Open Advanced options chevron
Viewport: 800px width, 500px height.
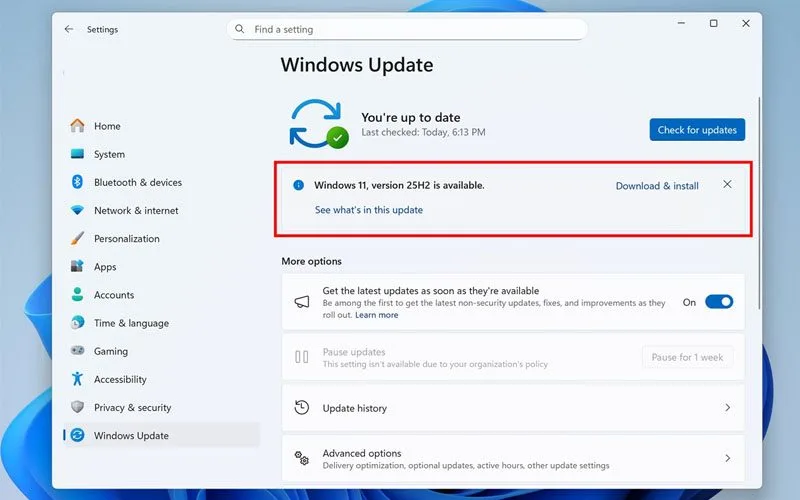[x=728, y=458]
